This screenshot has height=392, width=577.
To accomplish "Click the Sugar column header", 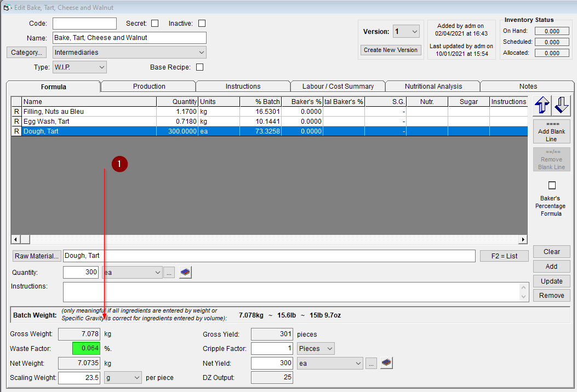I will click(469, 101).
